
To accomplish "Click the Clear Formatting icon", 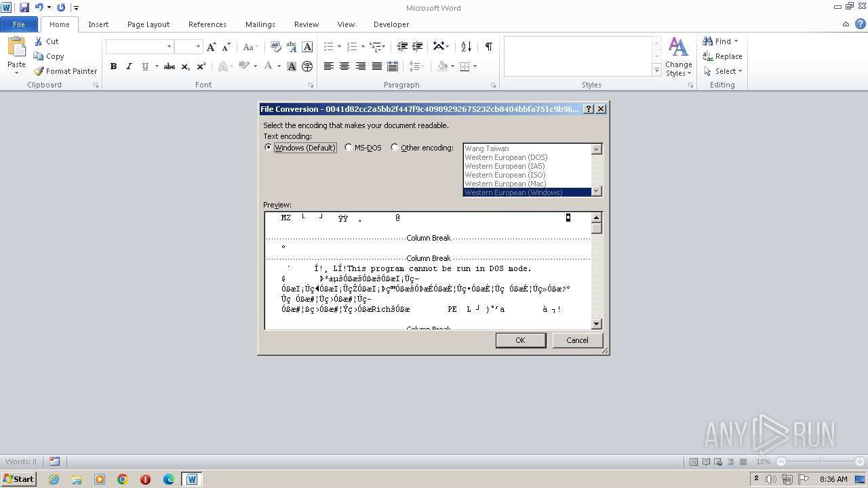I will point(276,47).
